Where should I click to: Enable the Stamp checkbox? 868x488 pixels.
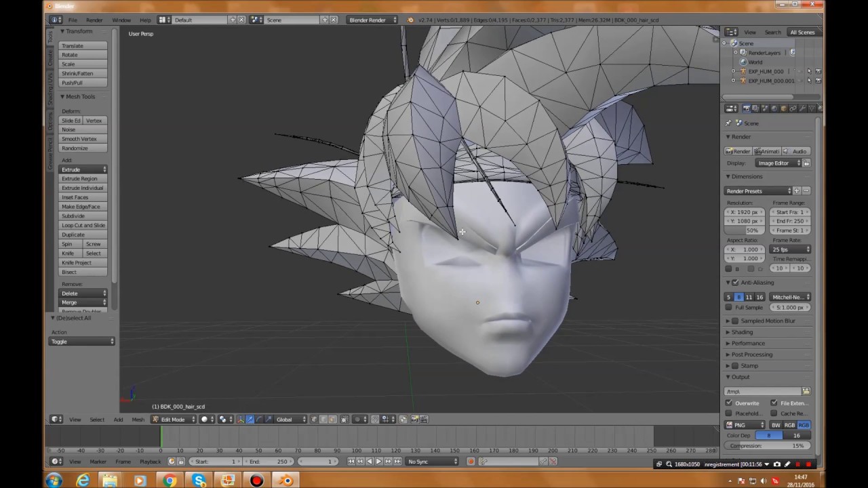[735, 366]
